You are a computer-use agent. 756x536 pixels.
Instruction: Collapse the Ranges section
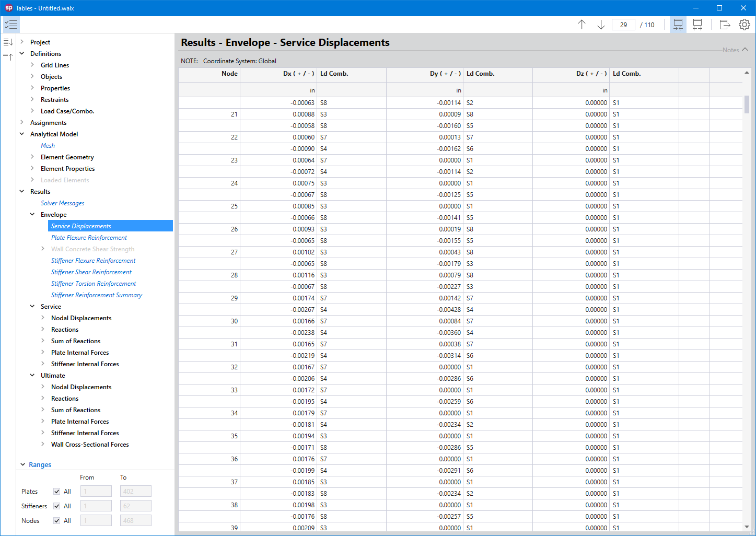click(23, 464)
